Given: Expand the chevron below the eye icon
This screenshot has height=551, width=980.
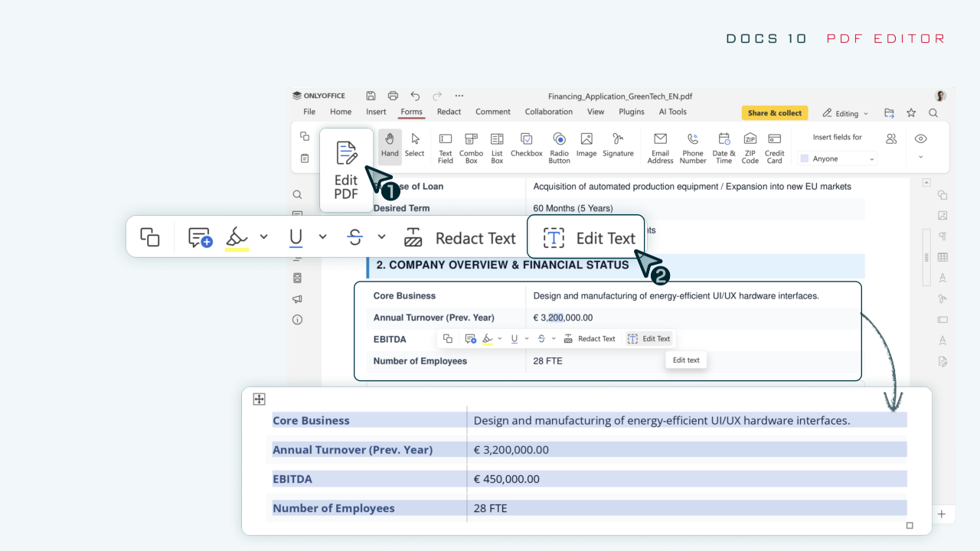Looking at the screenshot, I should [x=920, y=158].
